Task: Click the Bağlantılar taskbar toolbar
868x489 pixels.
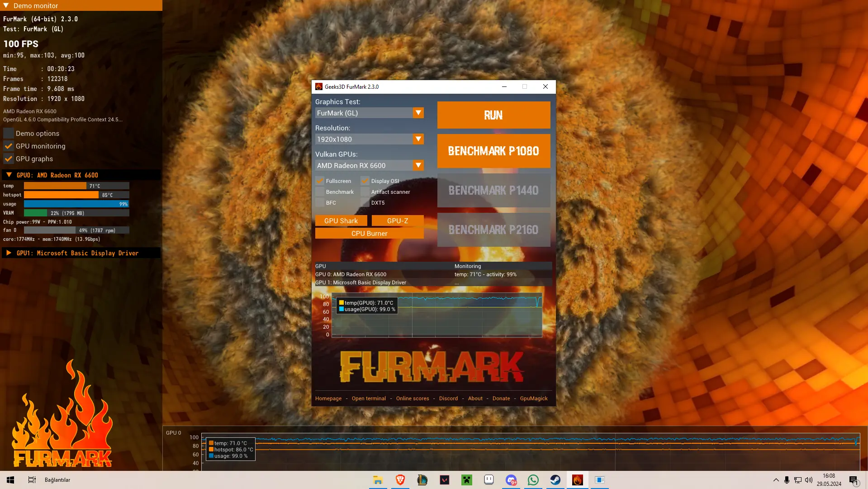Action: click(57, 480)
